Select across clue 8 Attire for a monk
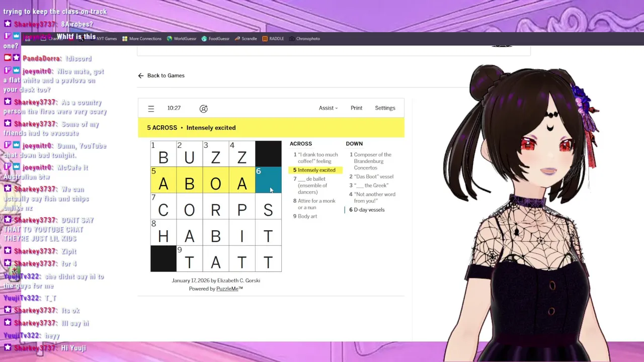The height and width of the screenshot is (362, 644). pos(316,204)
